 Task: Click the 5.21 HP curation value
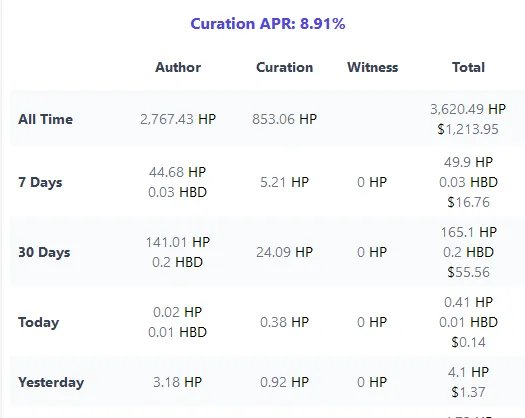coord(285,183)
